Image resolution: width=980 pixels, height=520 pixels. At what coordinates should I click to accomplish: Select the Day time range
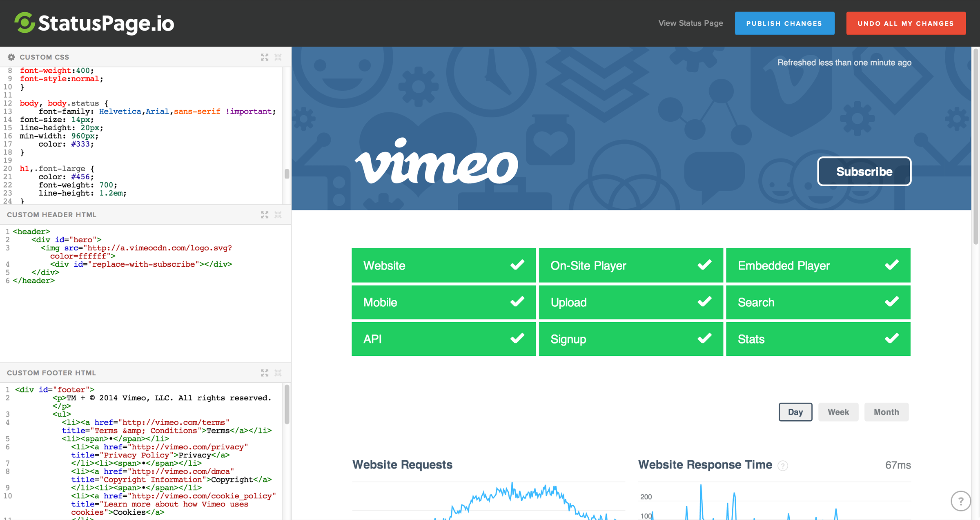click(x=795, y=412)
